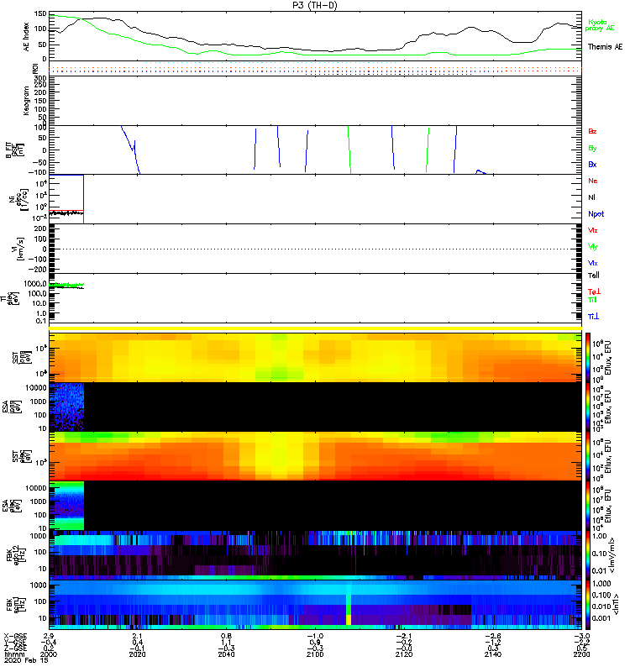The image size is (630, 672).
Task: Click the ROI panel label
Action: point(36,68)
